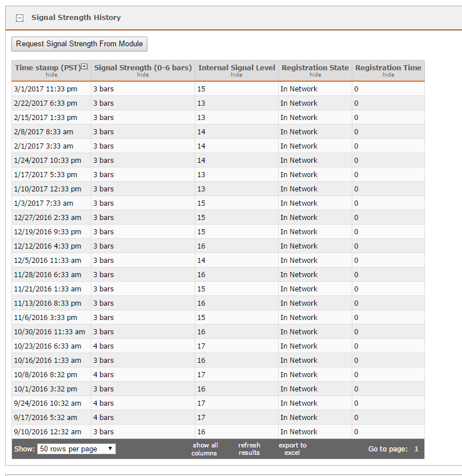Hide the Internal Signal Level column
The width and height of the screenshot is (462, 476).
click(236, 75)
